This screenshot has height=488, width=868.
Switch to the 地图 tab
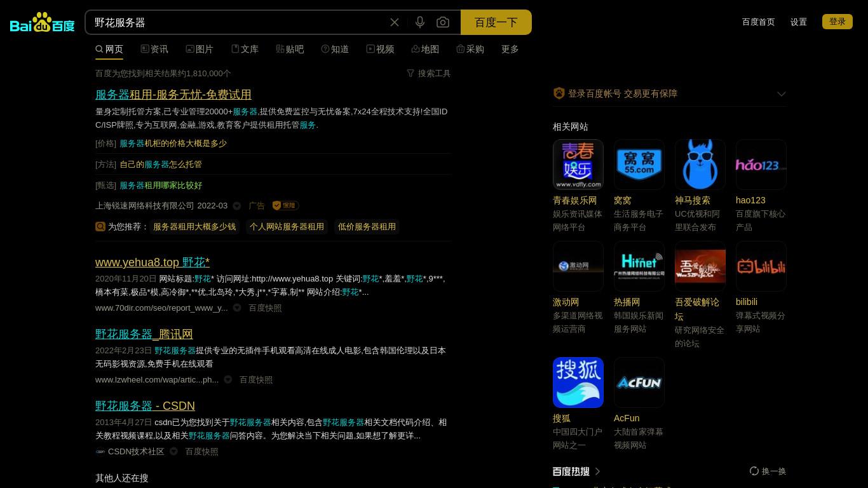click(x=425, y=49)
